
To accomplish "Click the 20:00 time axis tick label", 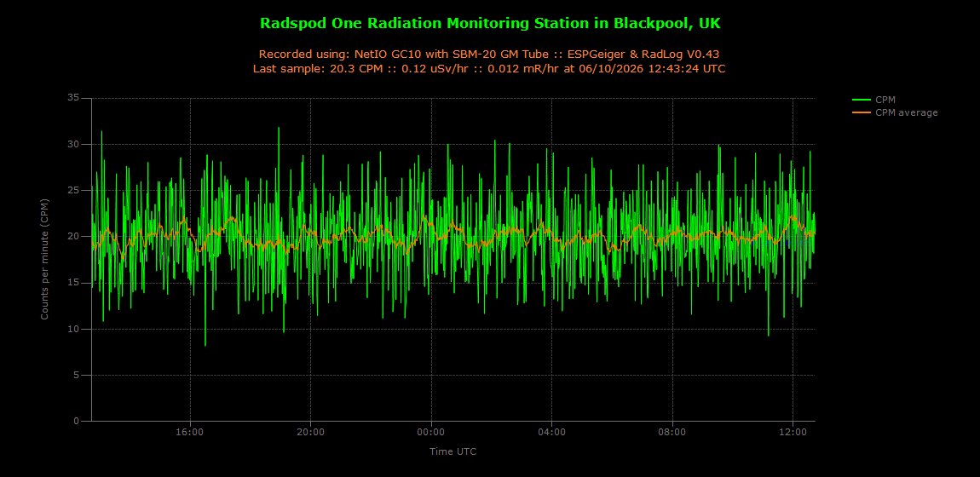I will tap(311, 431).
